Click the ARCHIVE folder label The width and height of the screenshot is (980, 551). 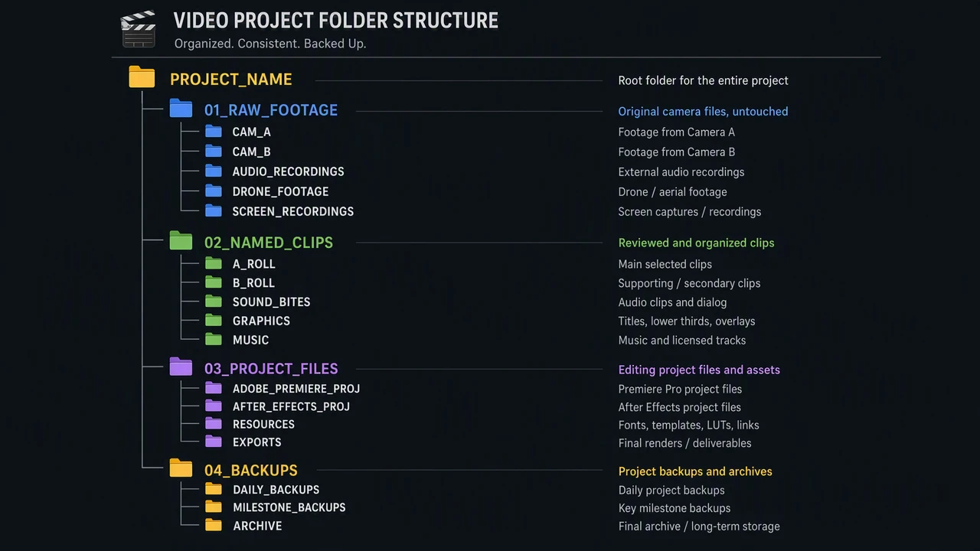point(257,526)
